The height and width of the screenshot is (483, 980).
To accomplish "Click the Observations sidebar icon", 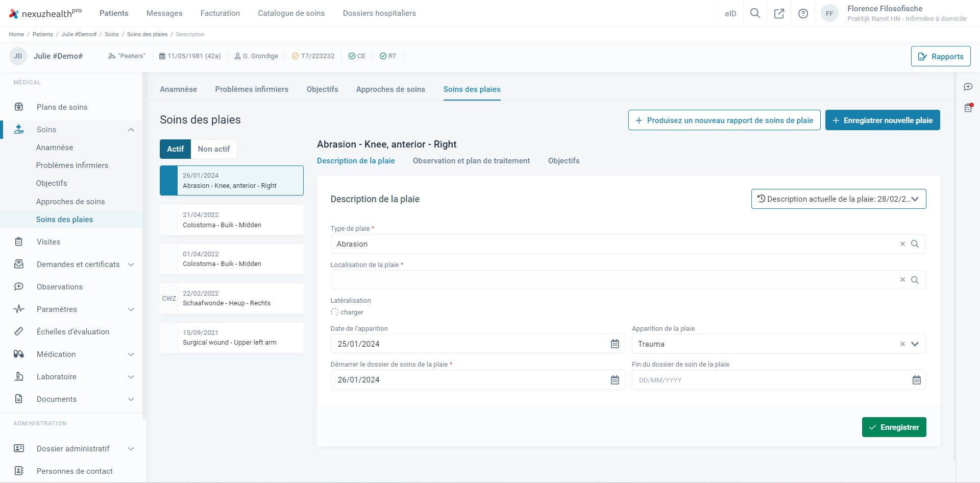I will [x=19, y=286].
